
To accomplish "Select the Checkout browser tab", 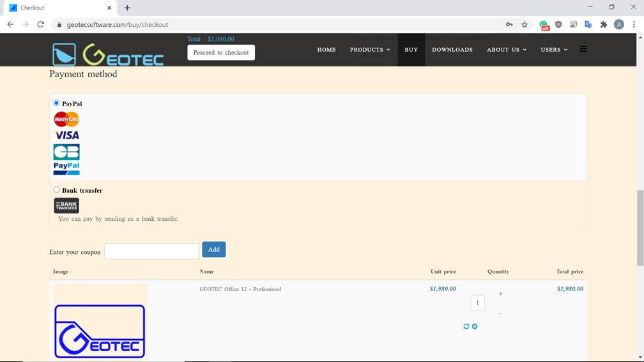I will [x=60, y=8].
